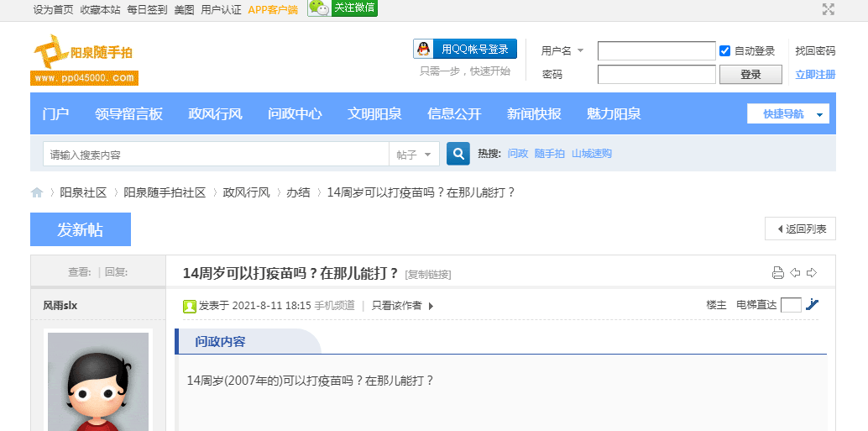Open the 问政中心 navigation tab
The height and width of the screenshot is (431, 868).
295,114
